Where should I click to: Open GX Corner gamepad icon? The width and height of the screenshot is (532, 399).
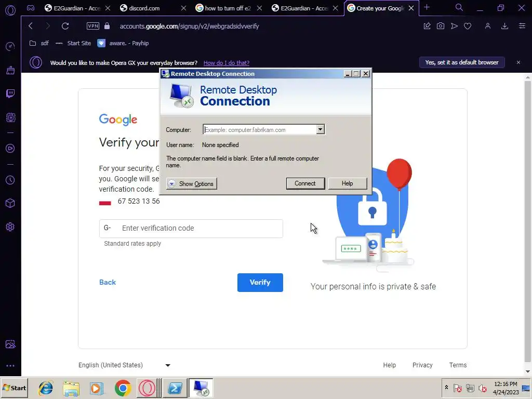[x=31, y=8]
